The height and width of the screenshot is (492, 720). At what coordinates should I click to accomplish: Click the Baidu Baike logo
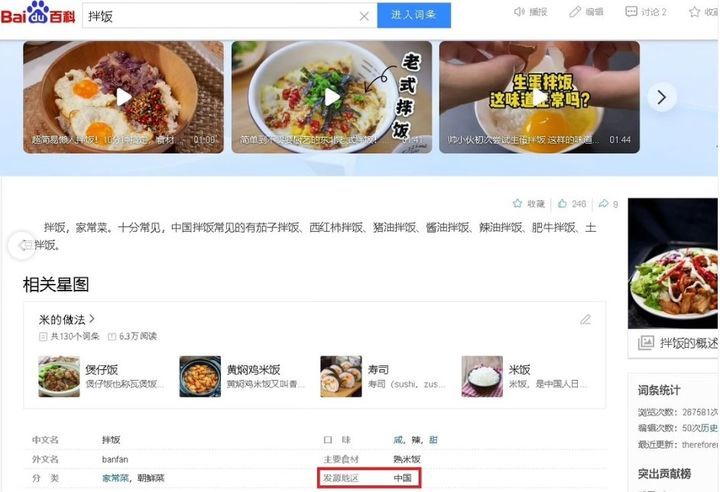pos(38,12)
